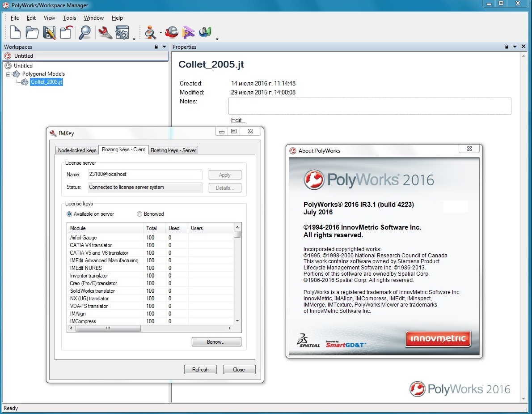Select 'Available on server' radio button
The image size is (532, 414).
[69, 214]
